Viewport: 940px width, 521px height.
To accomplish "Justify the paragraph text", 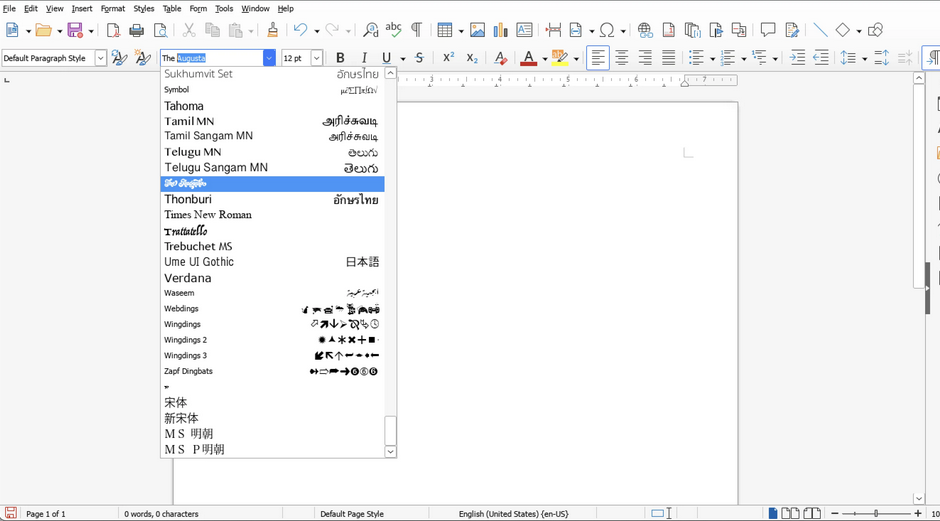I will (668, 58).
